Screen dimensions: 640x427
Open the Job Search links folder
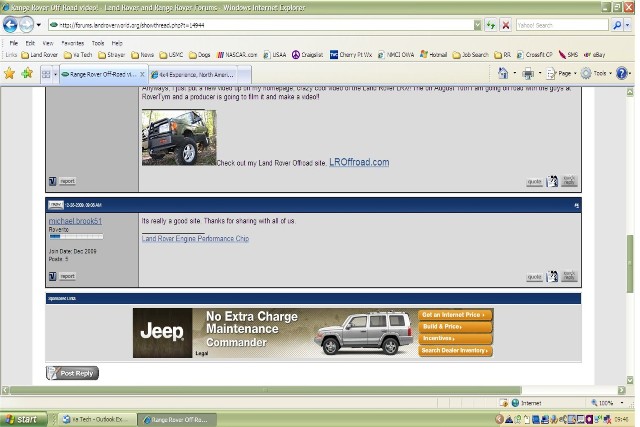click(x=471, y=55)
